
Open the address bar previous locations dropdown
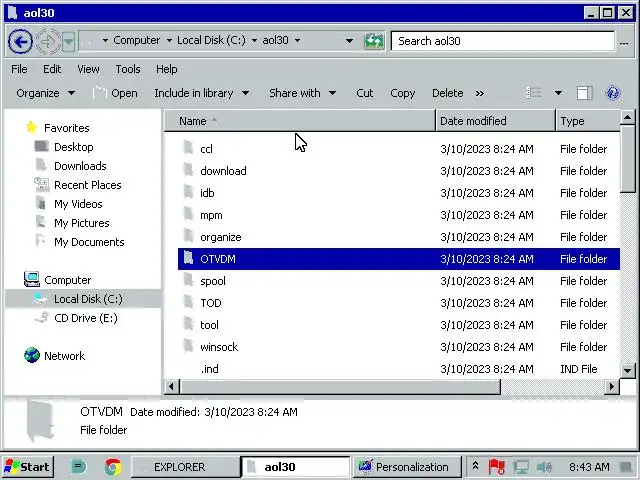click(x=349, y=41)
